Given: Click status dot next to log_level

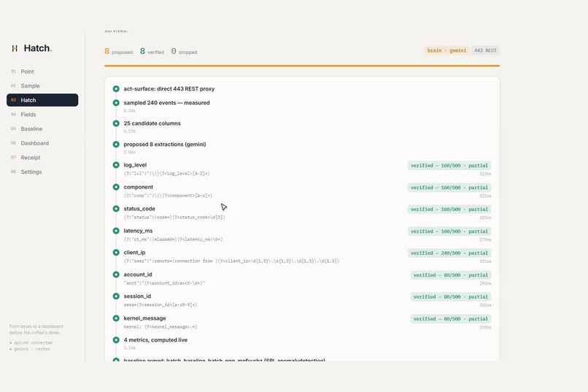Looking at the screenshot, I should pyautogui.click(x=116, y=165).
